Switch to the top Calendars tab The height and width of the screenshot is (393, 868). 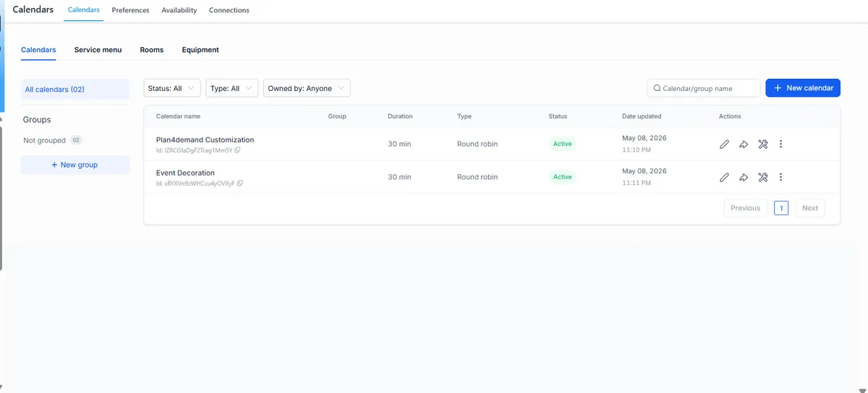(83, 10)
